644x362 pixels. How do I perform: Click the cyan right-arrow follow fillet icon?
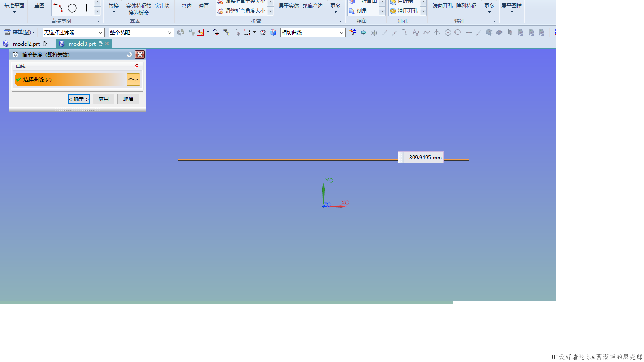pos(364,32)
